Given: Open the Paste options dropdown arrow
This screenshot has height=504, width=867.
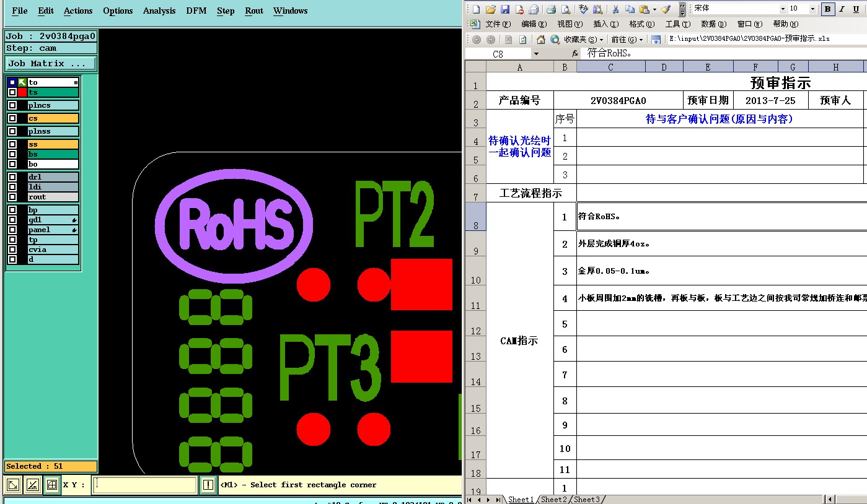Looking at the screenshot, I should point(654,9).
